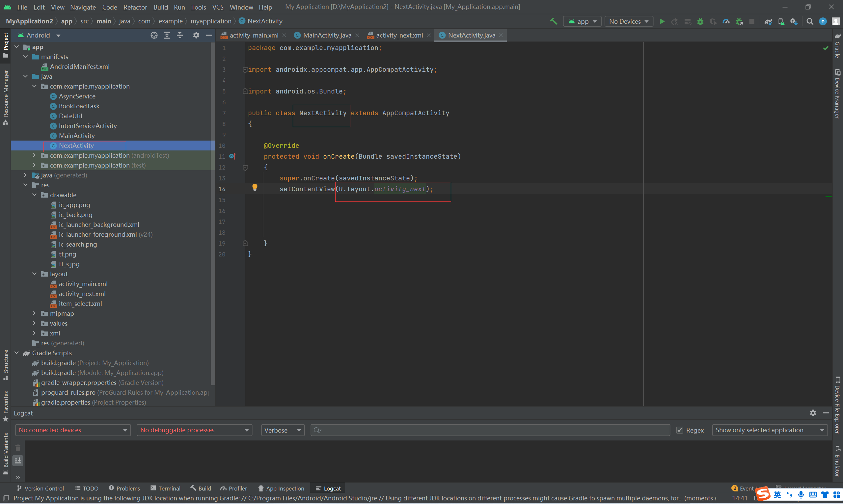Open the Verbose log level dropdown
This screenshot has height=504, width=843.
point(283,430)
